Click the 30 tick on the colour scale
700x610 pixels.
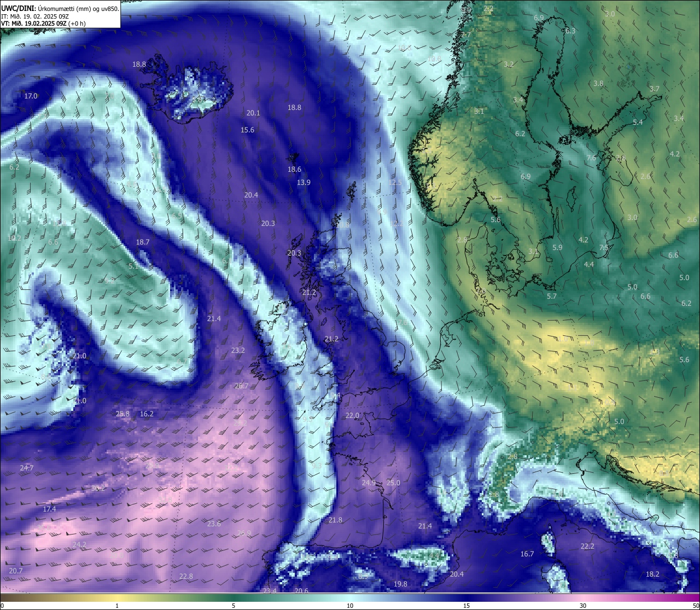pos(583,606)
